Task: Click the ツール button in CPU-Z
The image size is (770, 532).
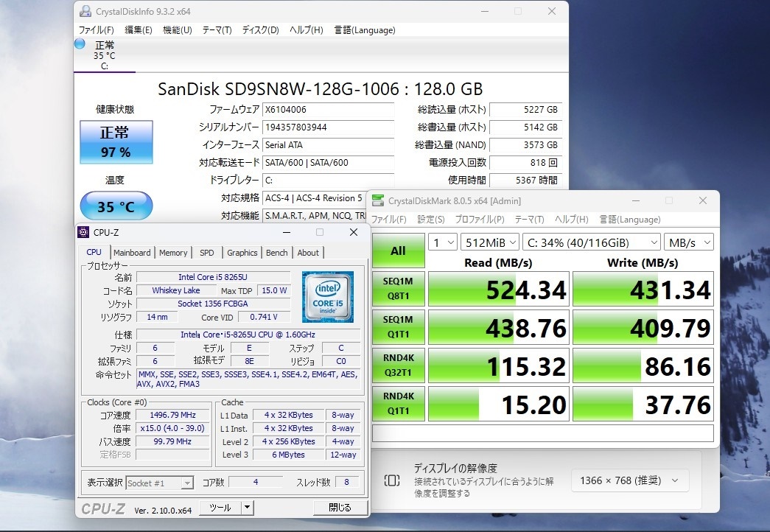Action: pos(220,508)
